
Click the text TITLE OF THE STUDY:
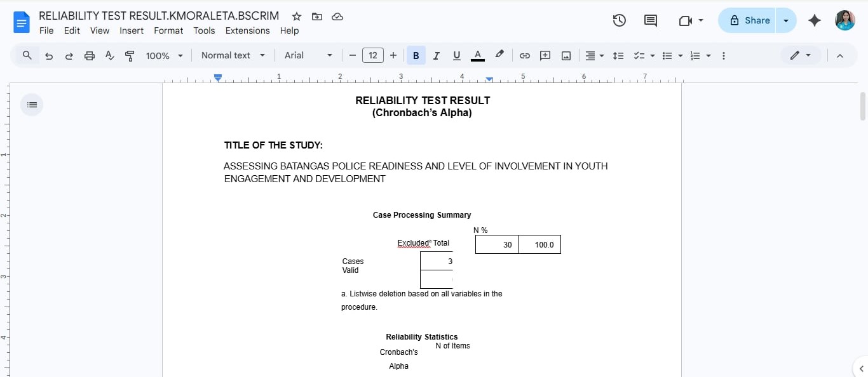pos(273,145)
